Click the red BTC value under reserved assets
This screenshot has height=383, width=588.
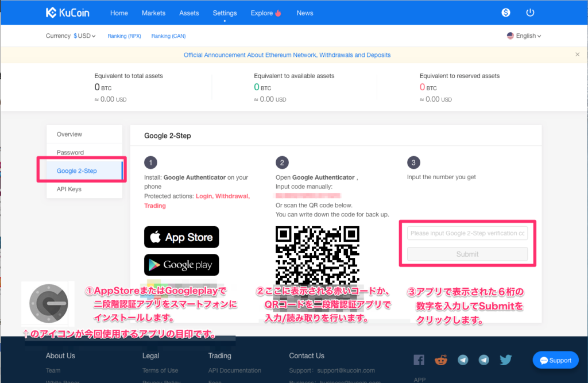428,87
